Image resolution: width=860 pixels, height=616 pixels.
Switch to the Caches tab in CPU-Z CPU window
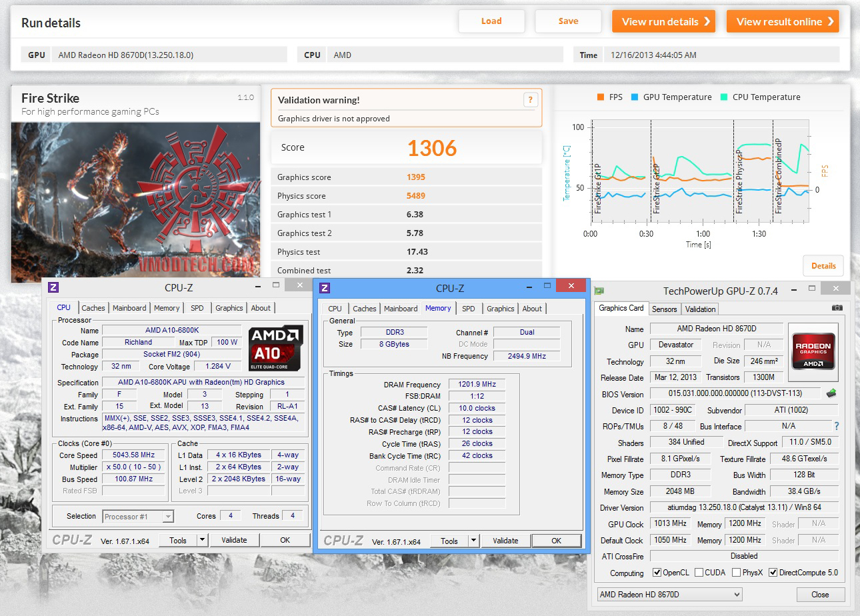(x=93, y=308)
